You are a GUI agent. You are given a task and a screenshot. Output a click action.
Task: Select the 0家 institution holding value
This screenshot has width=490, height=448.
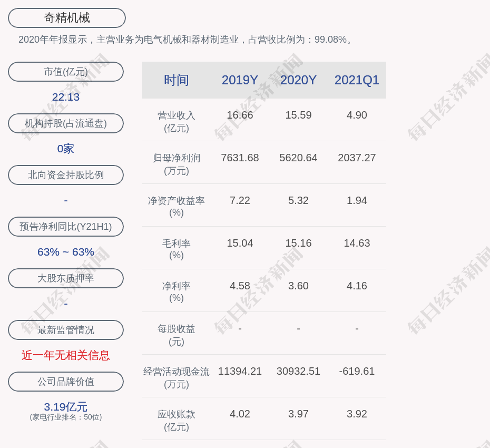[66, 149]
